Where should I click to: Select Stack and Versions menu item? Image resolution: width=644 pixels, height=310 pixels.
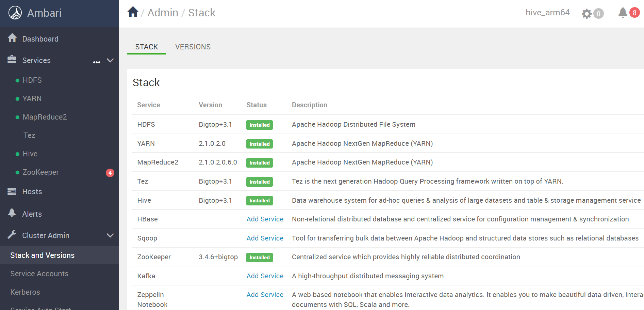(x=60, y=255)
